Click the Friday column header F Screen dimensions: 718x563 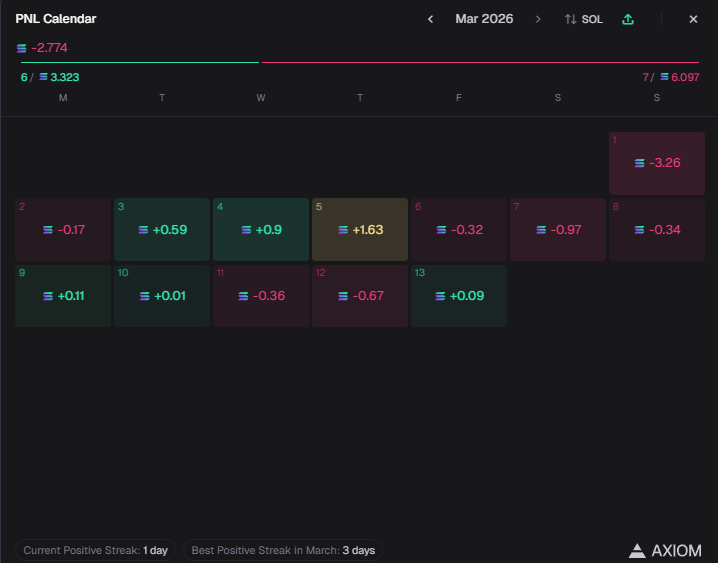pyautogui.click(x=459, y=97)
